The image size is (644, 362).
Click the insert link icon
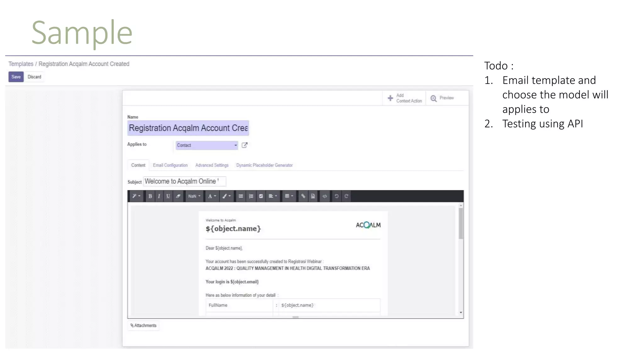[x=303, y=196]
